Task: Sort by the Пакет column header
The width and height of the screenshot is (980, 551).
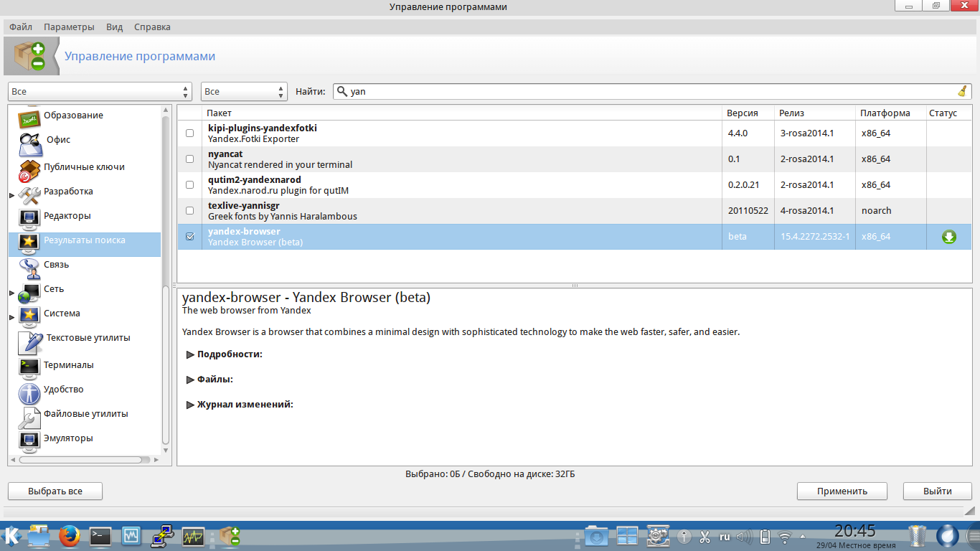Action: (x=461, y=113)
